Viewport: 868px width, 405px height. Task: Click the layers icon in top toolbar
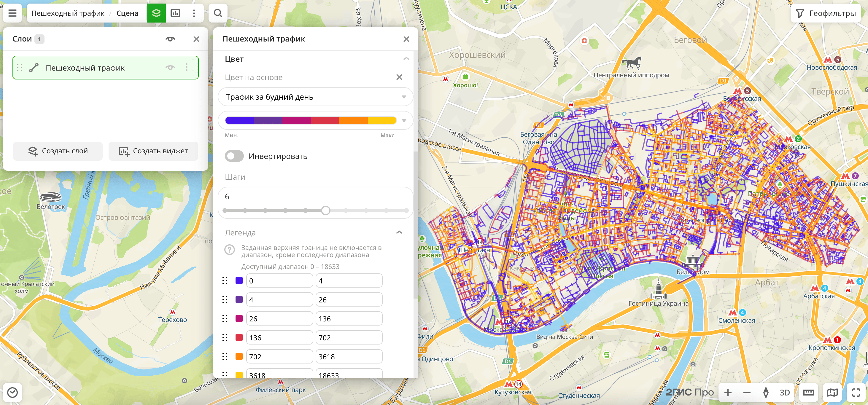pos(156,13)
